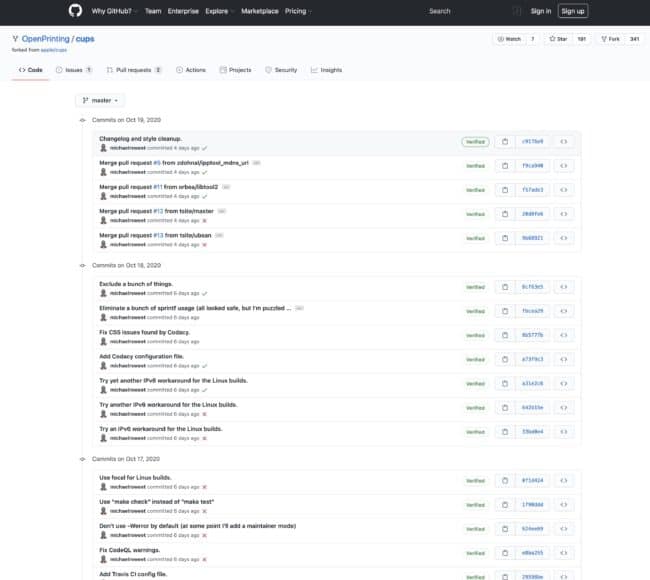Open 'Try another IPv6 workaround for the Linux builds' commit
The width and height of the screenshot is (650, 580).
click(168, 405)
